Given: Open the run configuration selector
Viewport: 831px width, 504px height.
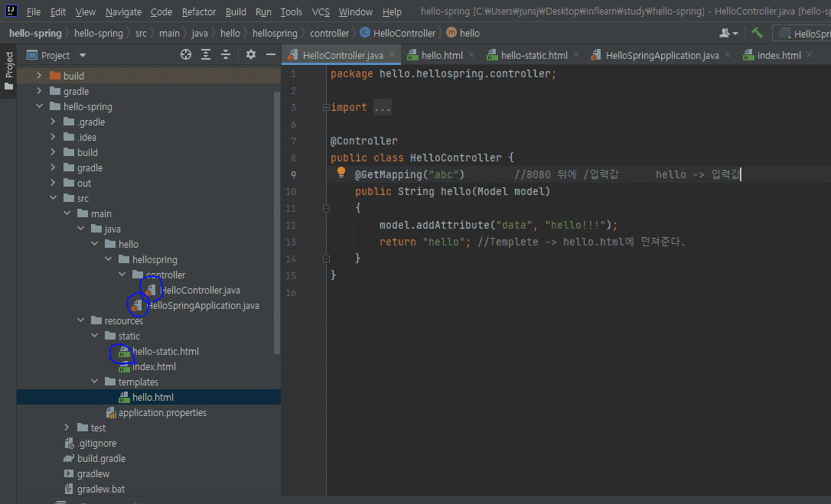Looking at the screenshot, I should (803, 33).
